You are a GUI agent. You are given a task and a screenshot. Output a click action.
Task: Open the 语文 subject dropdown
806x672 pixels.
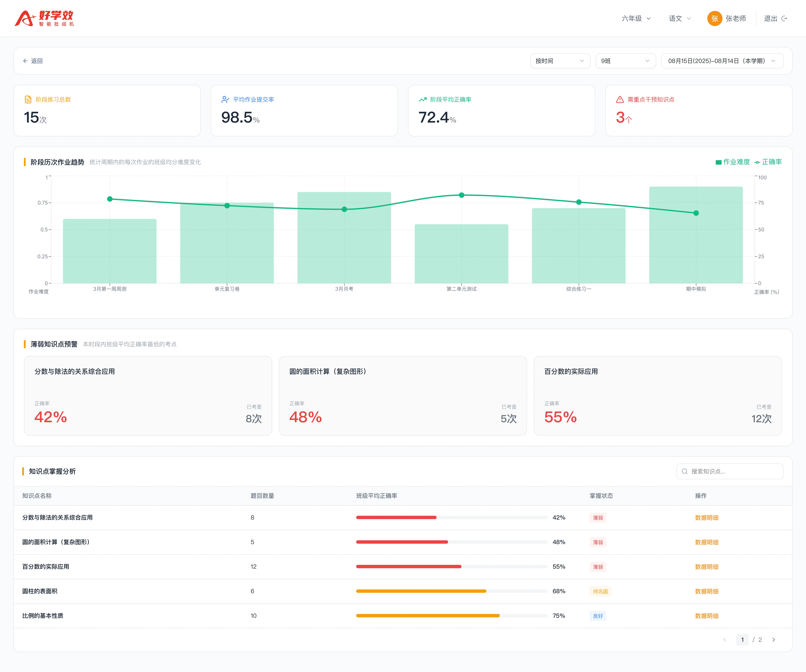pyautogui.click(x=680, y=18)
